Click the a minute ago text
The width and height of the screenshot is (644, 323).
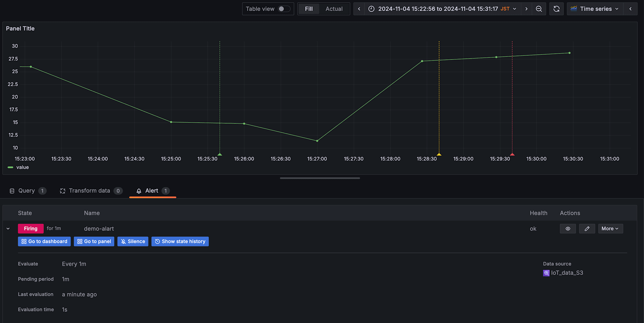click(x=79, y=294)
